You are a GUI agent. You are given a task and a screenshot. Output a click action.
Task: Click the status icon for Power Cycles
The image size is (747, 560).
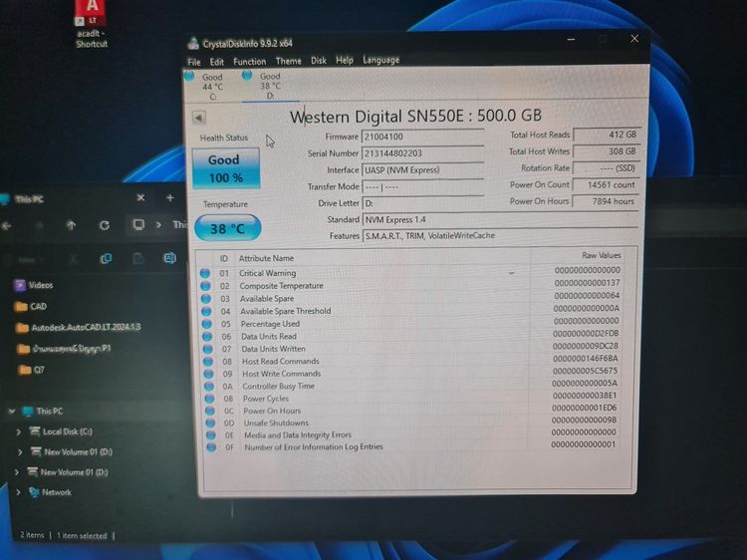point(209,399)
